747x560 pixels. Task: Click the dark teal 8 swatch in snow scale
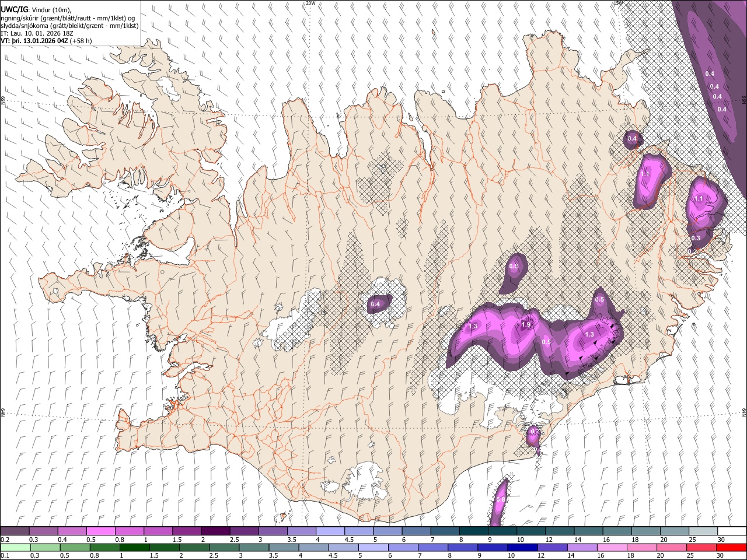pyautogui.click(x=473, y=531)
